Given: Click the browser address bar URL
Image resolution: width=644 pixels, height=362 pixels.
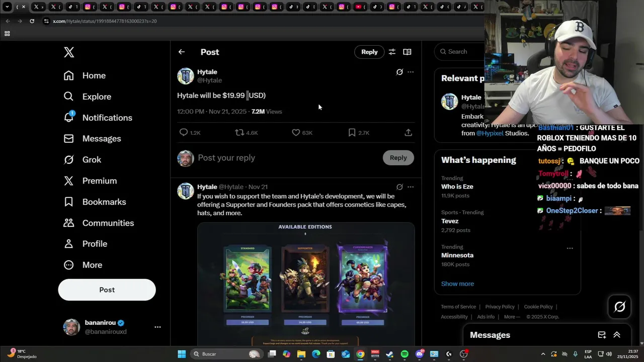Looking at the screenshot, I should click(x=105, y=21).
